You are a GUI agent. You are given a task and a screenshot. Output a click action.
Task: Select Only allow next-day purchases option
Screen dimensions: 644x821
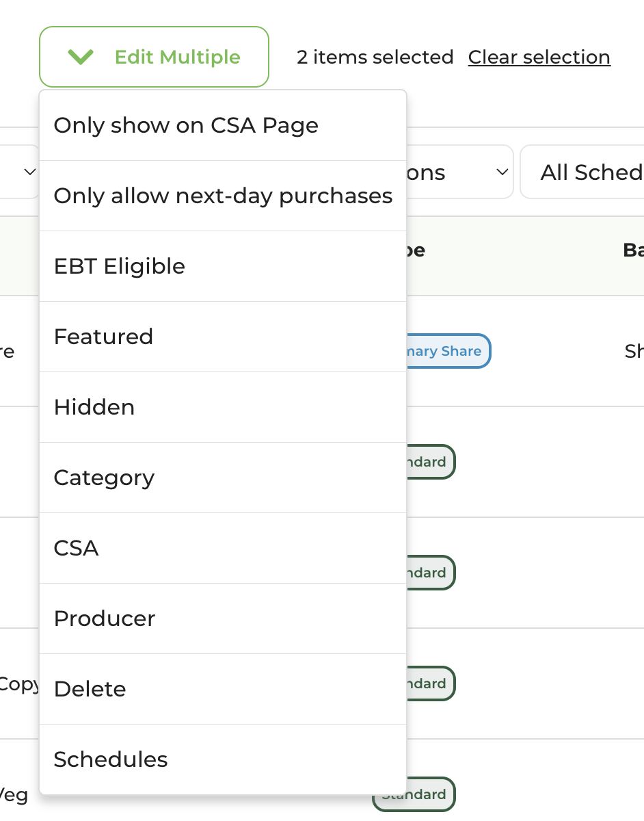point(223,196)
